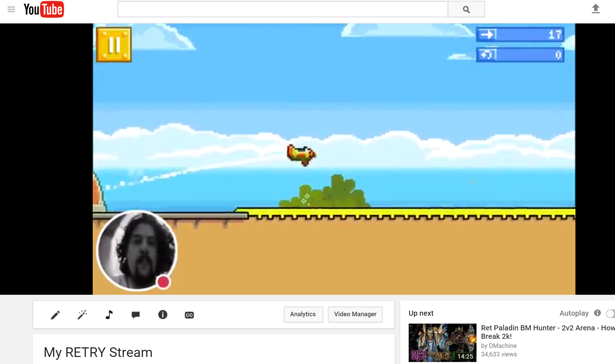Click the magnifier search button
Viewport: 615px width, 364px height.
coord(466,9)
